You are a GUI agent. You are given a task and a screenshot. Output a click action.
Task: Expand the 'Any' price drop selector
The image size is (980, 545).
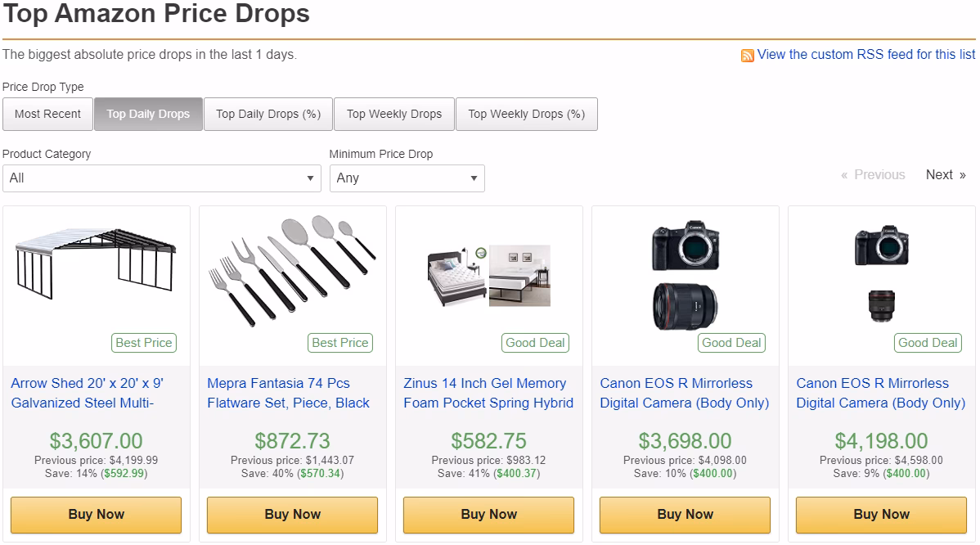click(407, 178)
